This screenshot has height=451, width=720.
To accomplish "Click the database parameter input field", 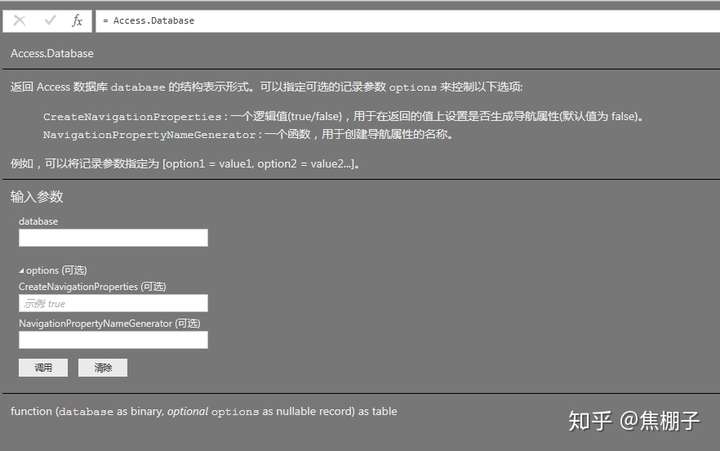I will 113,238.
